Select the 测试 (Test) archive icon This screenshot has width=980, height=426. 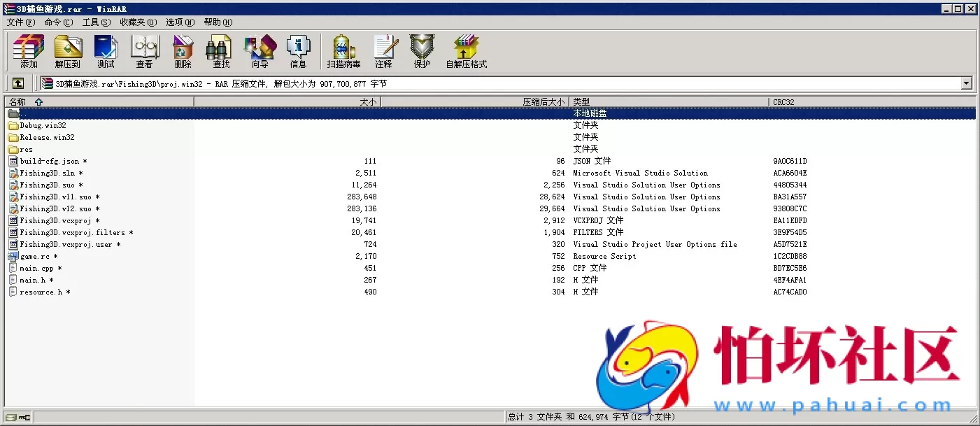(x=106, y=50)
